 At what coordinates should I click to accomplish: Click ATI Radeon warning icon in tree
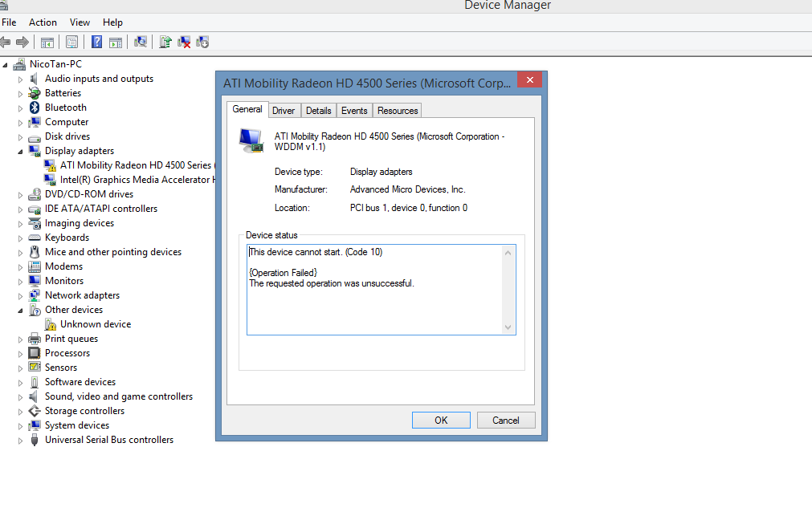pos(51,165)
